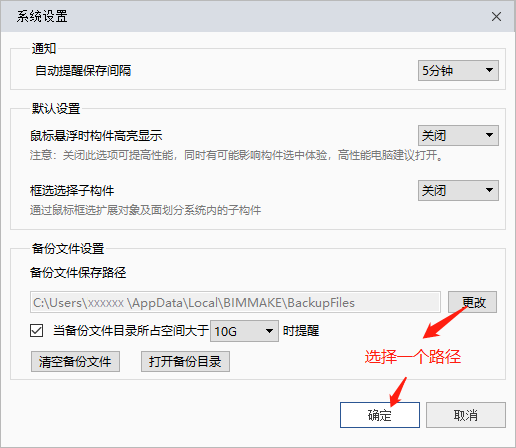Viewport: 516px width, 448px height.
Task: Expand the 框选选择子构件 dropdown
Action: [x=458, y=190]
